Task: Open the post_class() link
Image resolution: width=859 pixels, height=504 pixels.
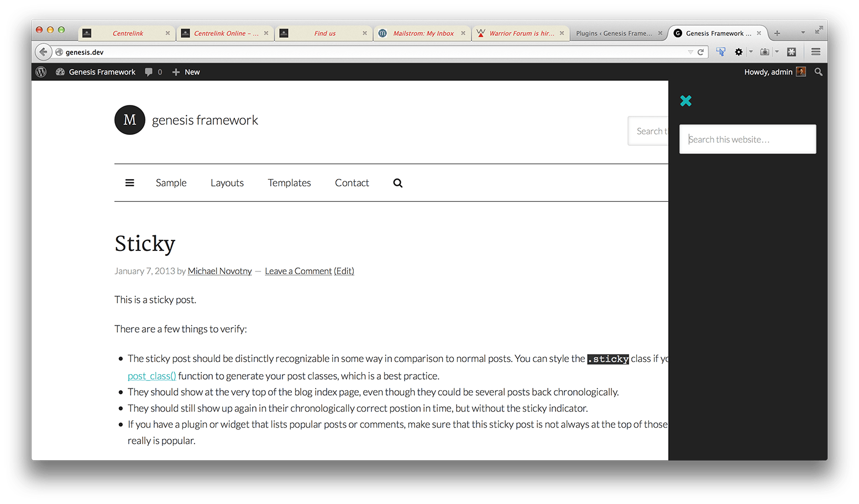Action: tap(152, 376)
